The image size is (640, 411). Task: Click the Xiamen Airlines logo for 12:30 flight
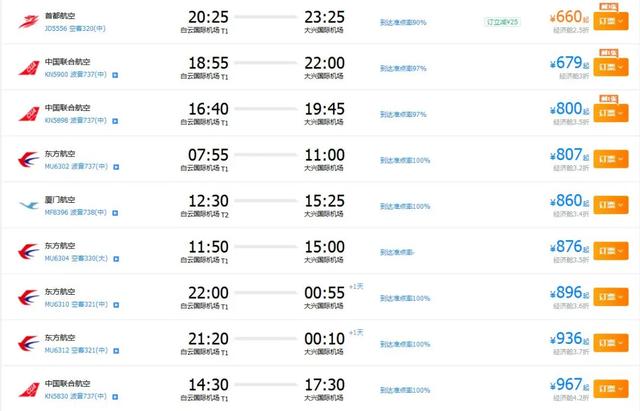coord(29,205)
